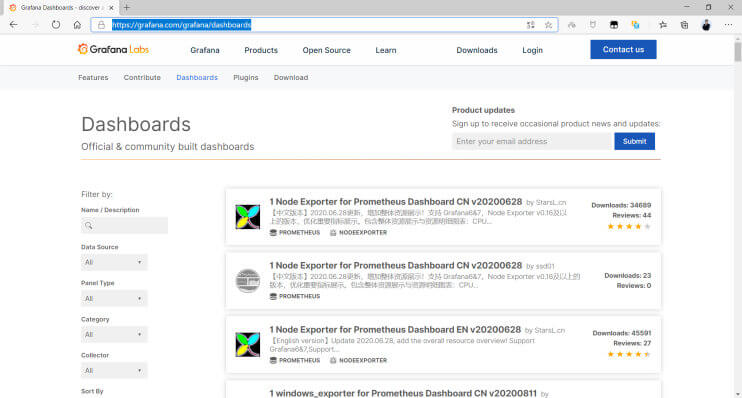Open browser Settings and more menu

728,25
